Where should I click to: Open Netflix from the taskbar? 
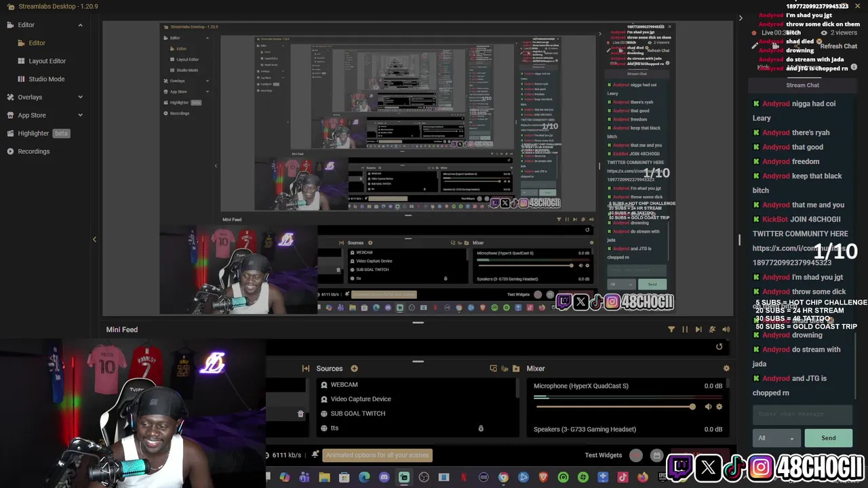[464, 477]
